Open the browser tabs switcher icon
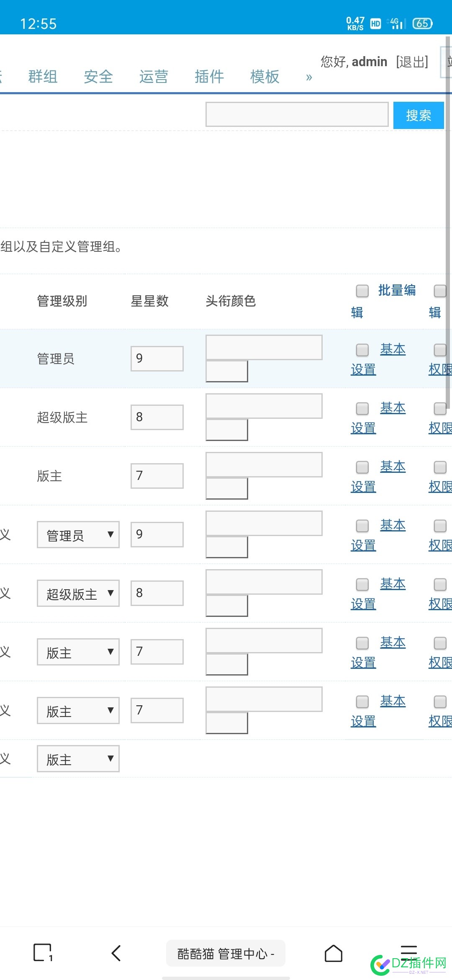 [43, 953]
